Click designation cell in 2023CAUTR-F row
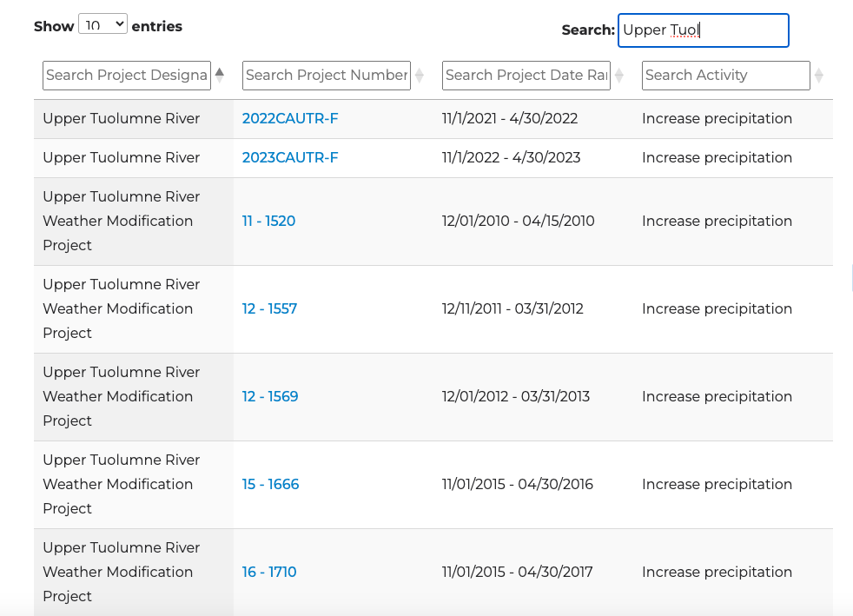 134,158
